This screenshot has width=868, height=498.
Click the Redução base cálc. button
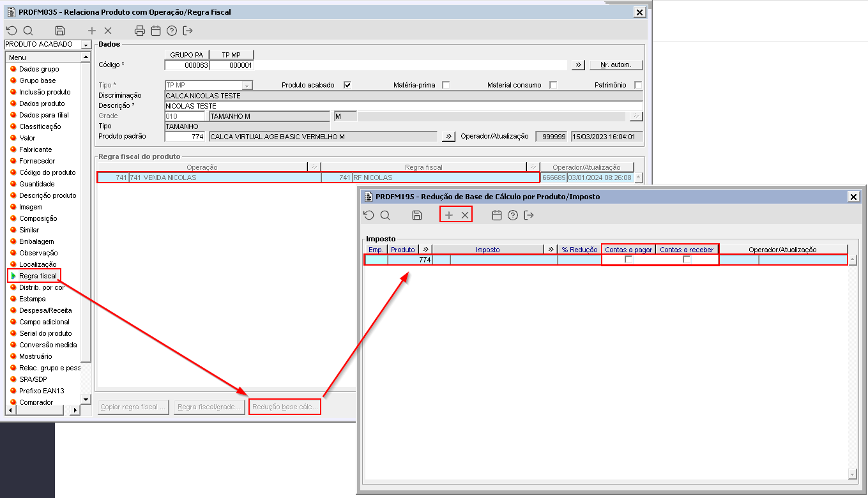285,407
